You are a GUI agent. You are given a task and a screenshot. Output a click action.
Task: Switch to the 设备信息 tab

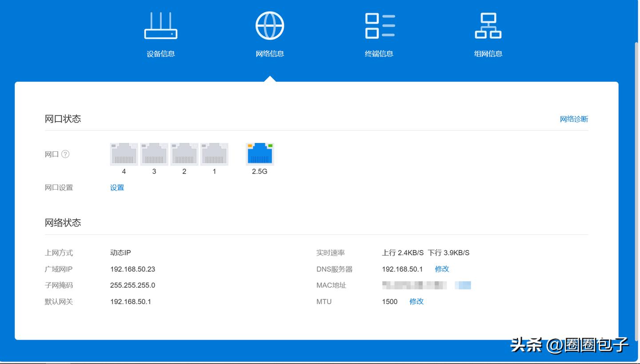pyautogui.click(x=160, y=53)
